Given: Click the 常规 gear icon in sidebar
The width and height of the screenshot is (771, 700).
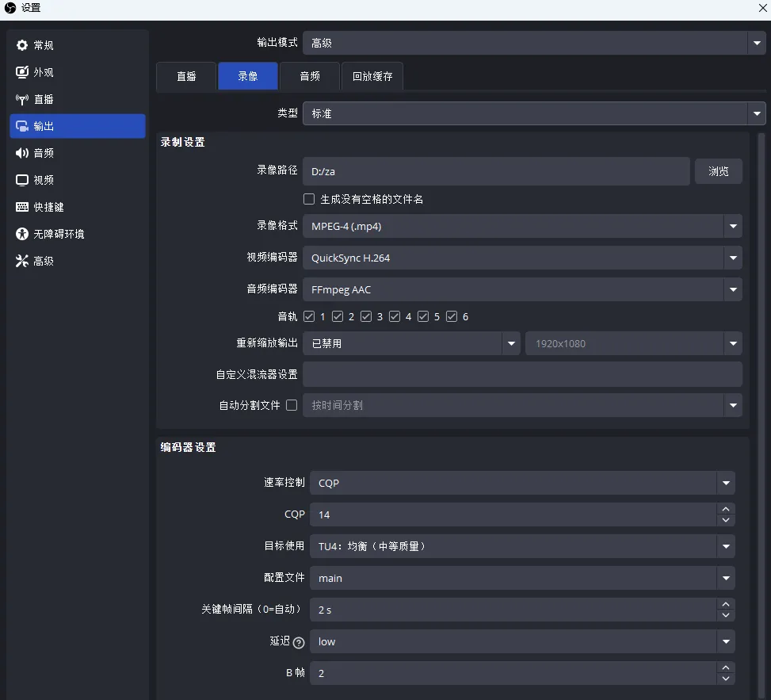Looking at the screenshot, I should pyautogui.click(x=22, y=46).
